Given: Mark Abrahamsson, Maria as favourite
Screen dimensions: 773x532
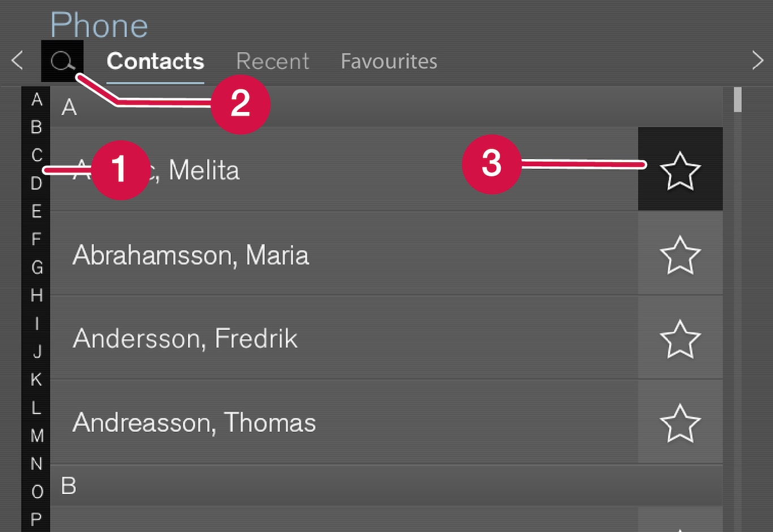Looking at the screenshot, I should point(680,255).
